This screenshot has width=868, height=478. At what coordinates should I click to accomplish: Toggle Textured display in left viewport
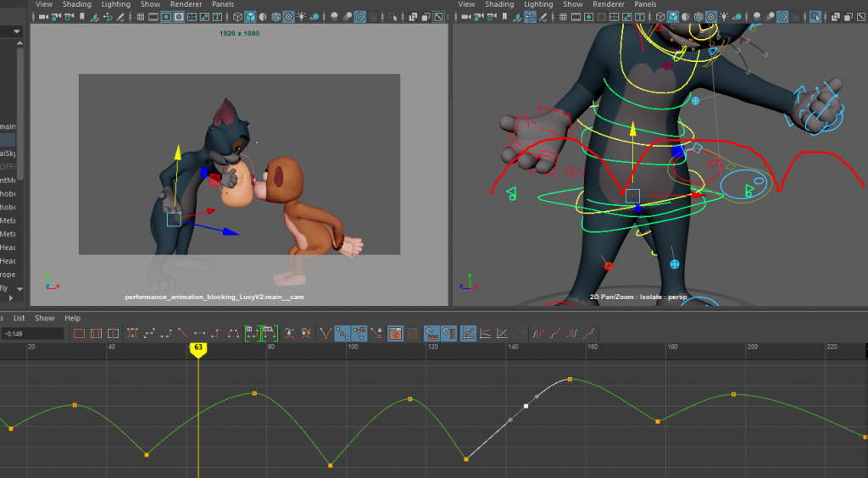click(289, 17)
